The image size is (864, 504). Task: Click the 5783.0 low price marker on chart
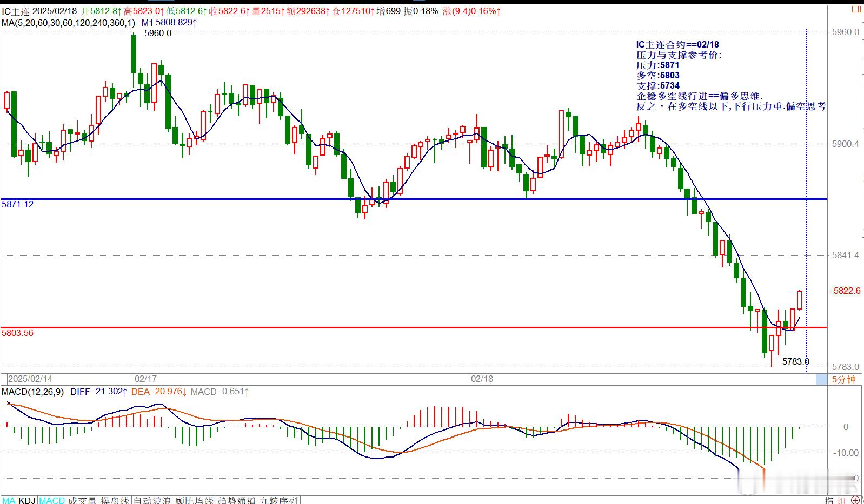coord(796,361)
